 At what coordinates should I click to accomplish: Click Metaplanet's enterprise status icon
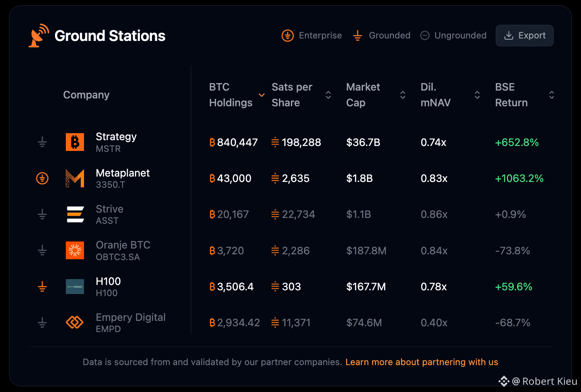pyautogui.click(x=42, y=178)
